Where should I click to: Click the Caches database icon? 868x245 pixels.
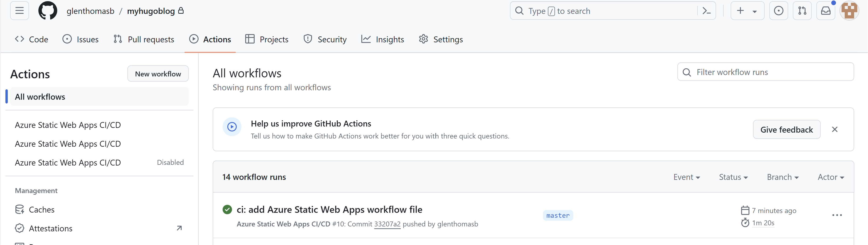(20, 210)
